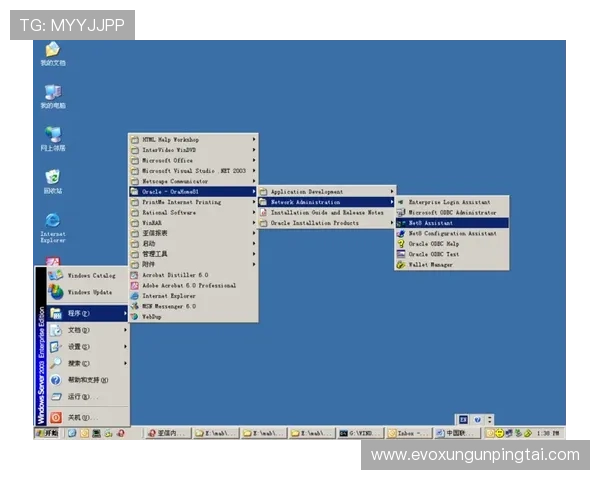Expand the Microsoft Office submenu arrow
This screenshot has height=480, width=600.
pyautogui.click(x=254, y=160)
